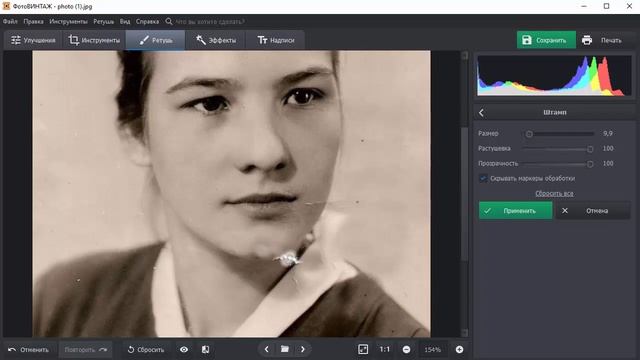This screenshot has width=640, height=360.
Task: Click the Отменить undo button
Action: (x=29, y=349)
